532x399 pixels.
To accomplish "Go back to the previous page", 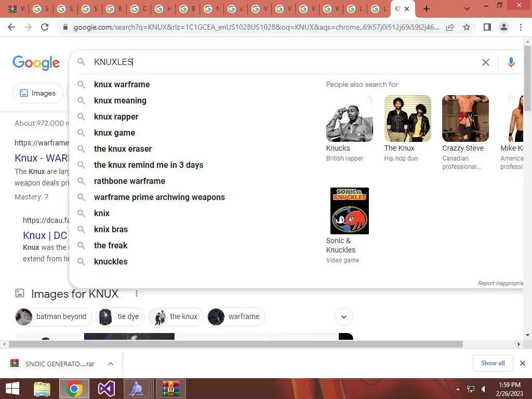I will 11,27.
